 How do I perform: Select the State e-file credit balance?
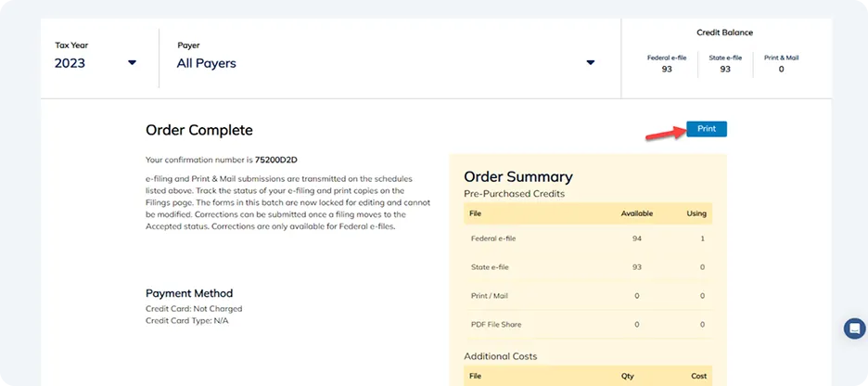725,64
